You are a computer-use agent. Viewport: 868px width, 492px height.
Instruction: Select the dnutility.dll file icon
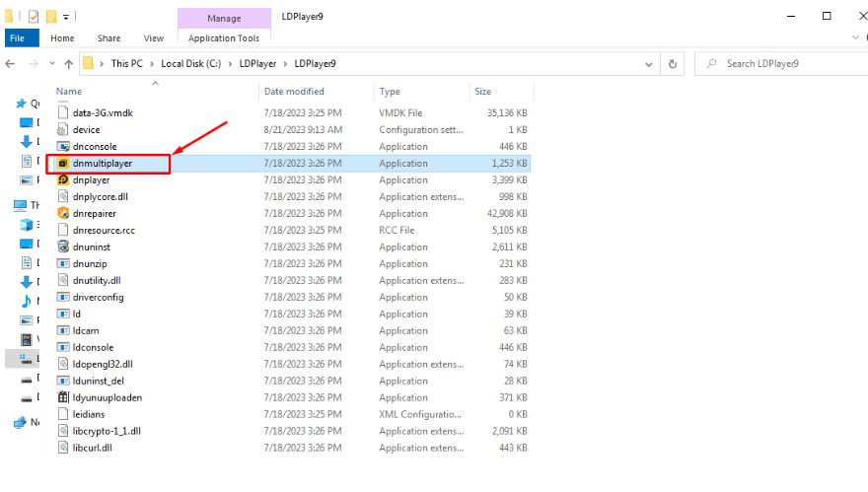(63, 280)
